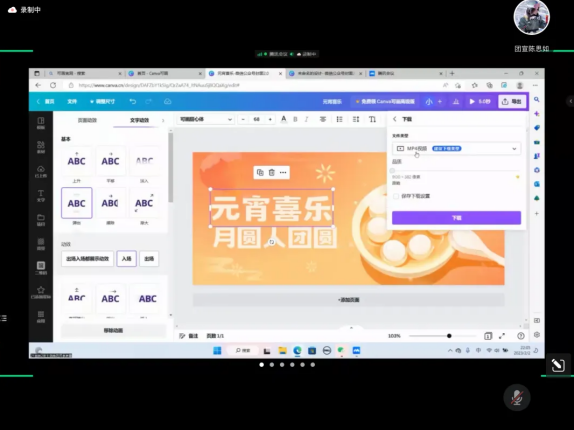This screenshot has width=574, height=430.
Task: Click the Home back link in header
Action: pos(45,101)
